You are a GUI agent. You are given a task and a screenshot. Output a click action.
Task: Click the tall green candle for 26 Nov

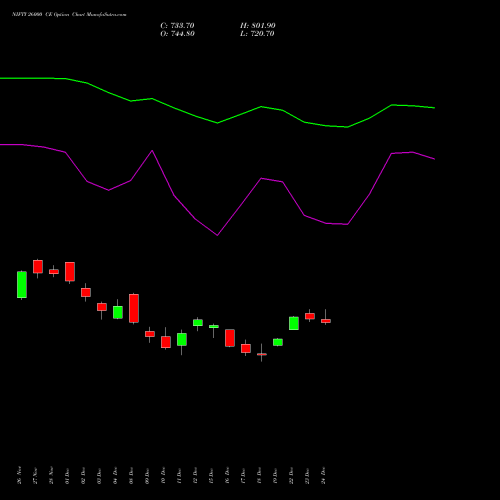pos(22,285)
